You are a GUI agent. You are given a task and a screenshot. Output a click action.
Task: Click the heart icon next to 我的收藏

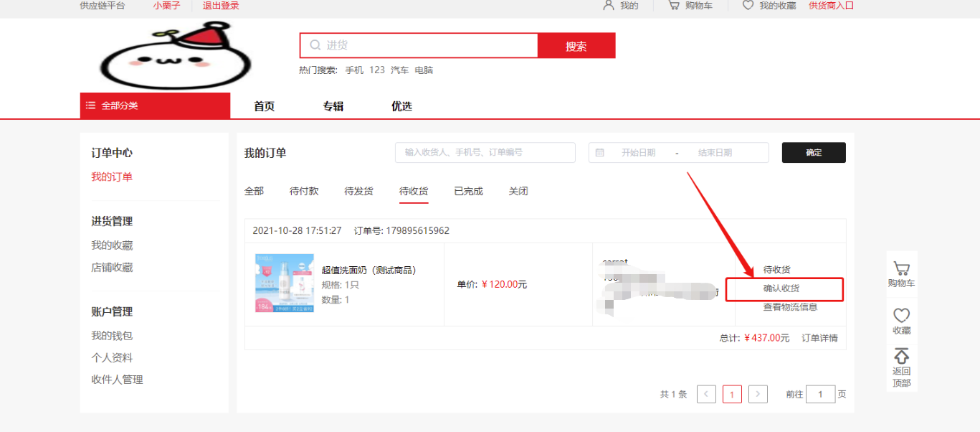point(748,5)
